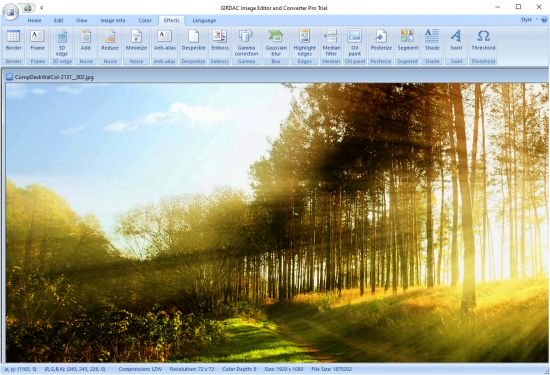Expand the quick access toolbar arrow
This screenshot has height=375, width=550.
click(41, 7)
